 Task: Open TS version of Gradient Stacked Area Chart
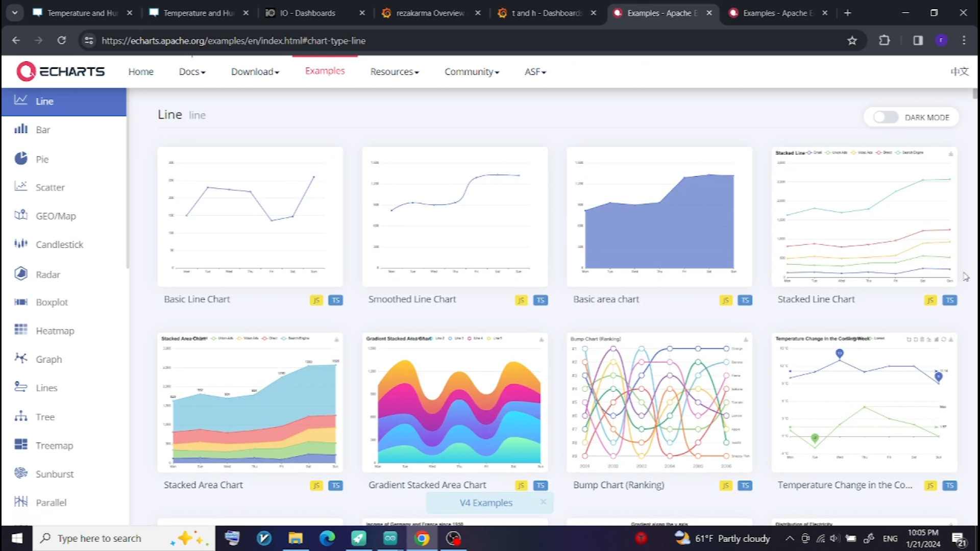(x=541, y=485)
